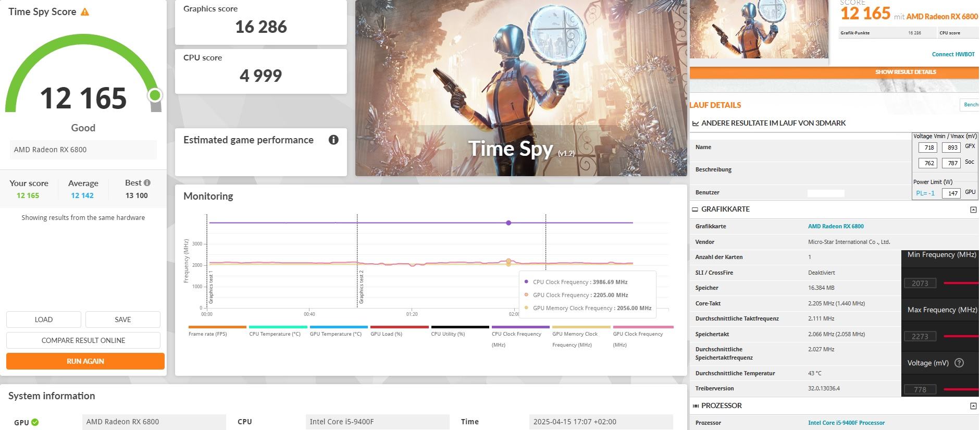This screenshot has height=430, width=980.
Task: Click SHOW RESULT DETAILS bar
Action: (834, 72)
